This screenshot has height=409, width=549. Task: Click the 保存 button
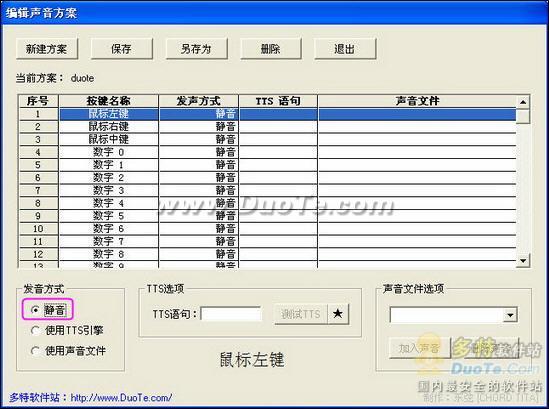tap(121, 49)
